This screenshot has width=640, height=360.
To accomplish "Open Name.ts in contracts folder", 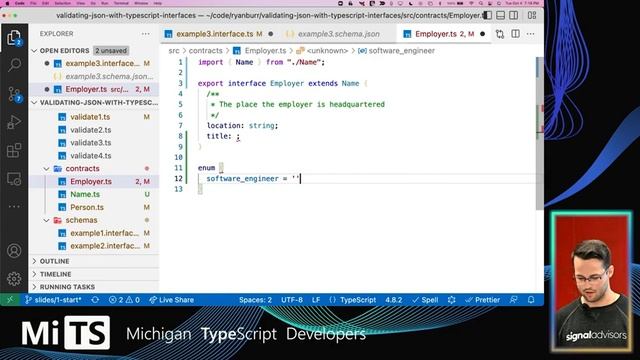I will [84, 194].
